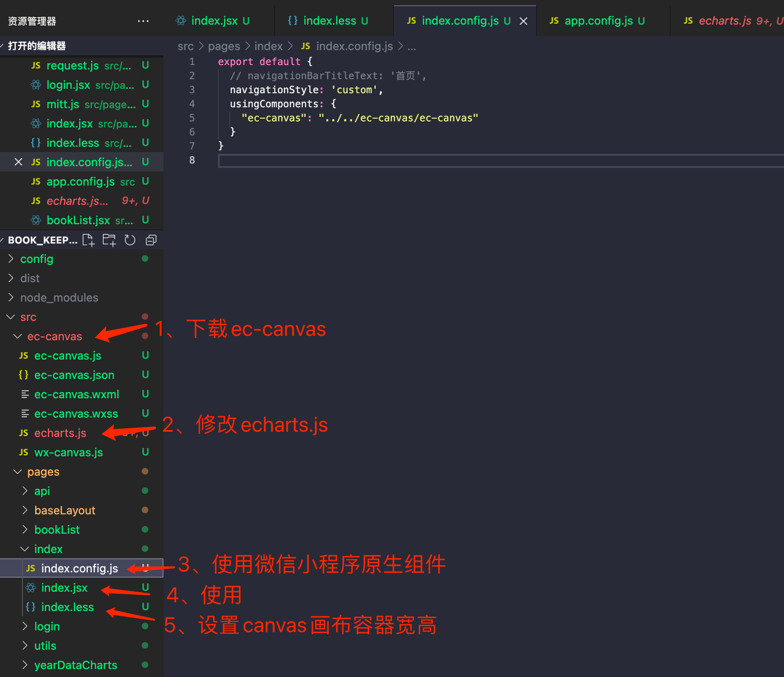Image resolution: width=784 pixels, height=677 pixels.
Task: Open bookList.jsx from the open editors list
Action: [x=78, y=220]
